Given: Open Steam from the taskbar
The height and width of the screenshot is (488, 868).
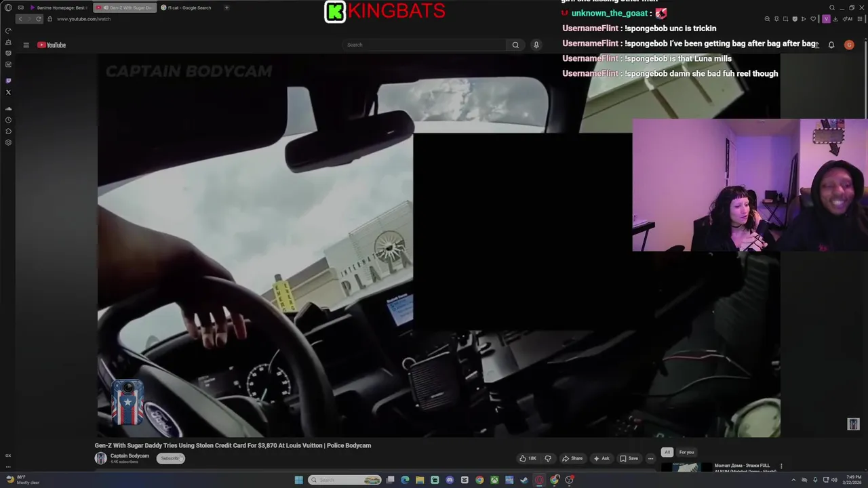Looking at the screenshot, I should tap(524, 480).
